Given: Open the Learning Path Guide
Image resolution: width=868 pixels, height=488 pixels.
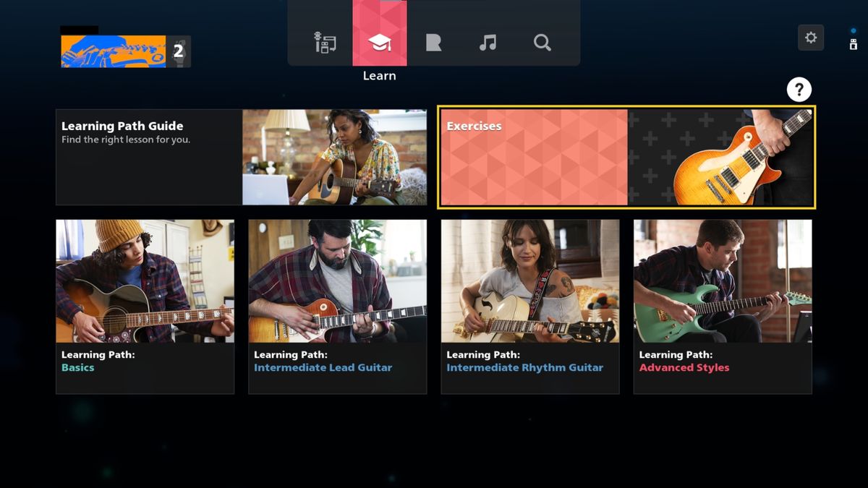Looking at the screenshot, I should coord(242,156).
